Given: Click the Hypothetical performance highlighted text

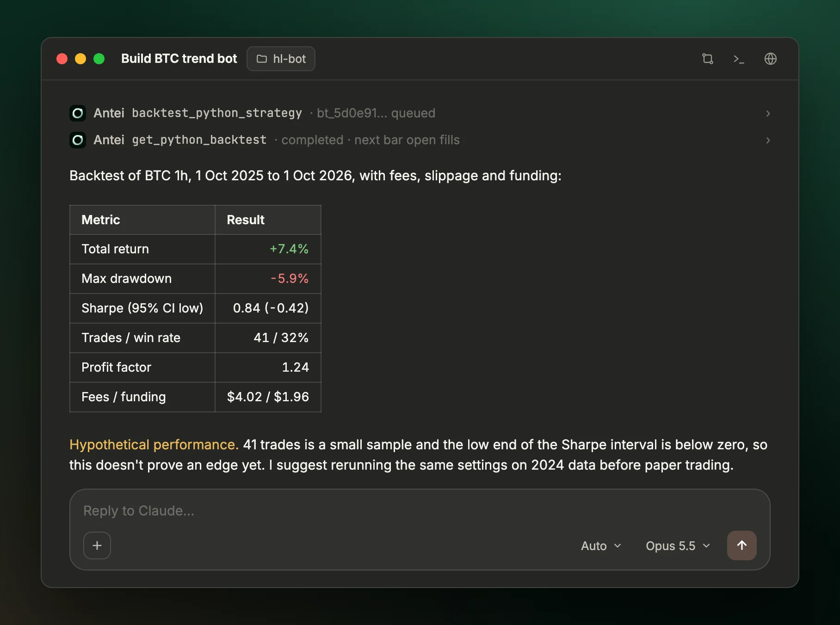Looking at the screenshot, I should point(154,445).
